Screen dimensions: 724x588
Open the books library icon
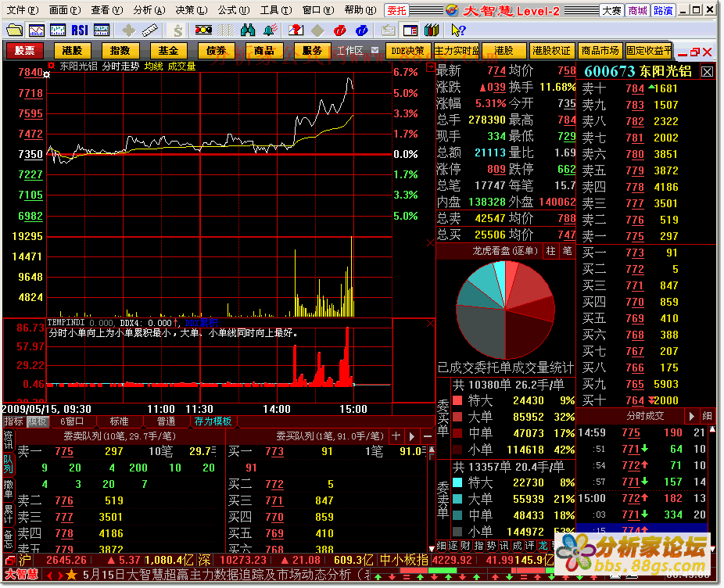[x=432, y=30]
